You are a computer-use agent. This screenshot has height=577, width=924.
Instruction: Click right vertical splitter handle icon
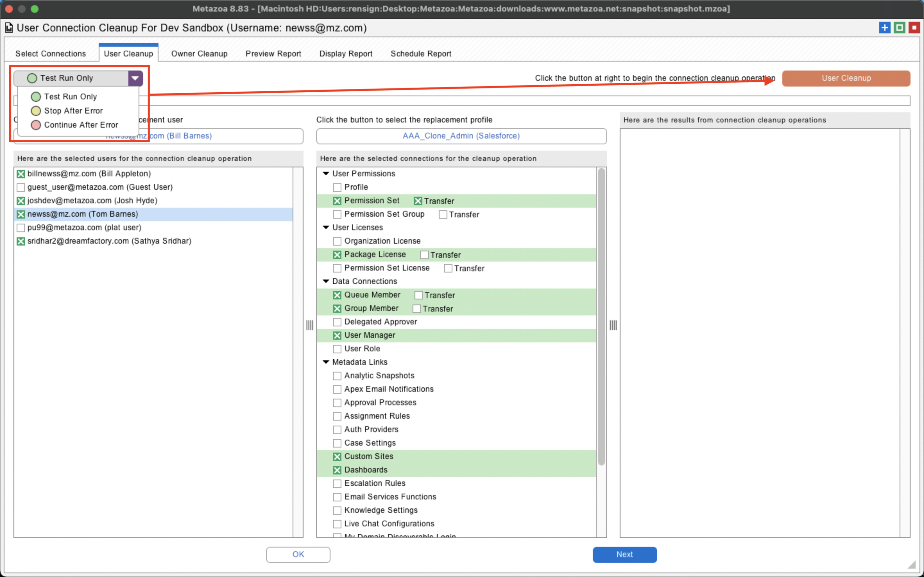click(613, 325)
